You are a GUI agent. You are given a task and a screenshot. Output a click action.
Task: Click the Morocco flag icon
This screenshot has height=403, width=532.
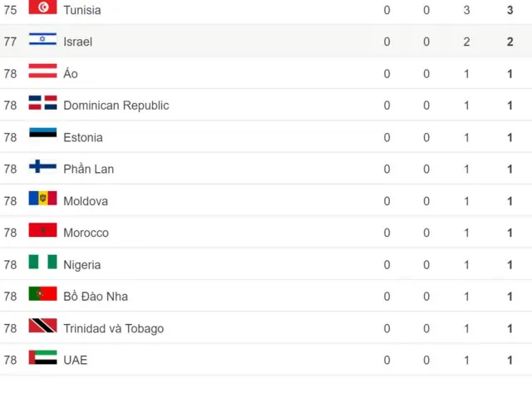tap(42, 230)
